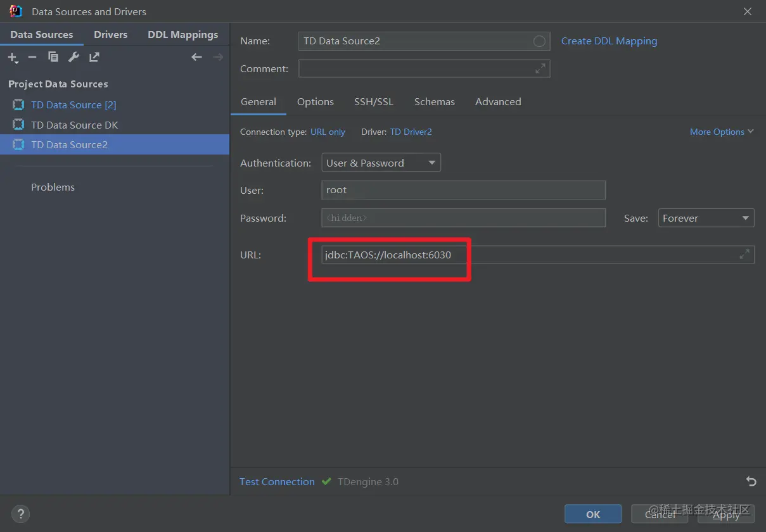Click the Test Connection link
The image size is (766, 532).
pos(277,481)
